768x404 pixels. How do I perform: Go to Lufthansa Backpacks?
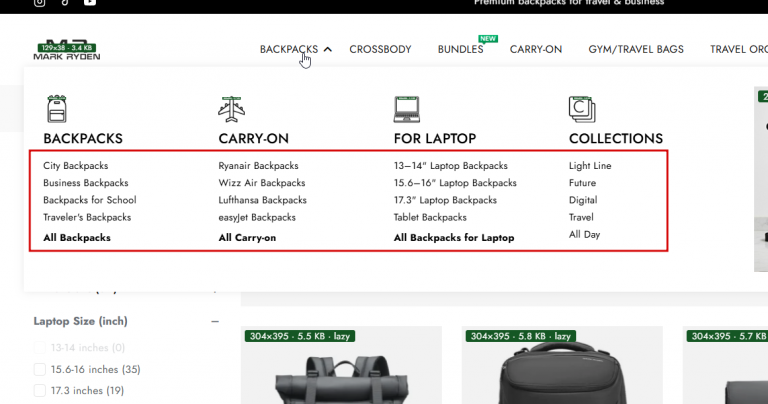pyautogui.click(x=263, y=200)
